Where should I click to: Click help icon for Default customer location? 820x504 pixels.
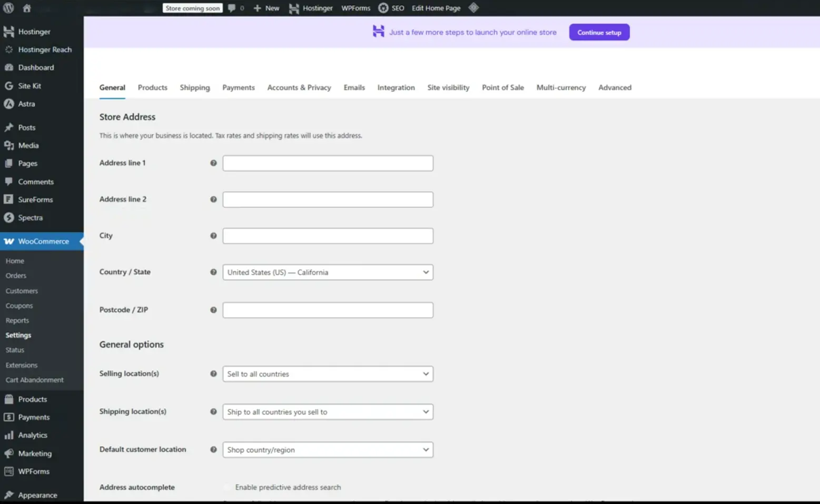click(x=213, y=450)
